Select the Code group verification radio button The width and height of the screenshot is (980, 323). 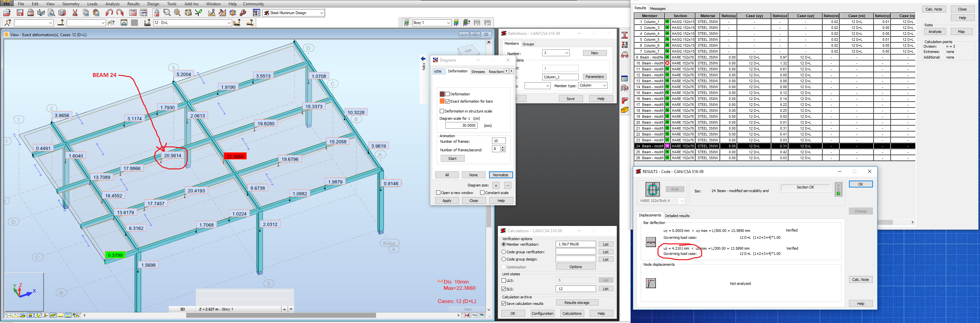click(504, 252)
